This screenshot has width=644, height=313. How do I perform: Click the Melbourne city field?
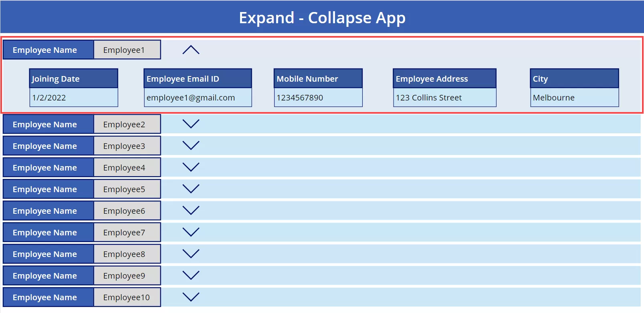(x=574, y=98)
